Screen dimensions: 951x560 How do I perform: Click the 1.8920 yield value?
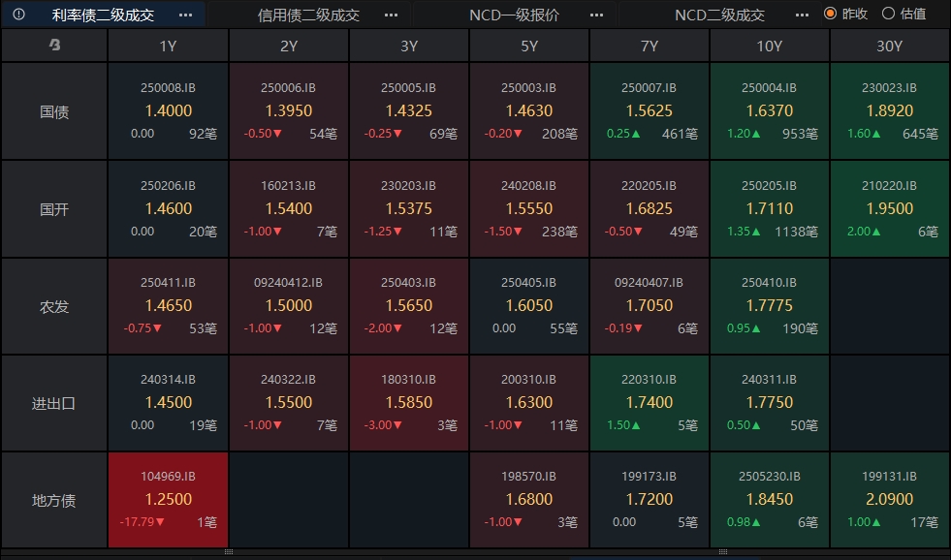[889, 110]
